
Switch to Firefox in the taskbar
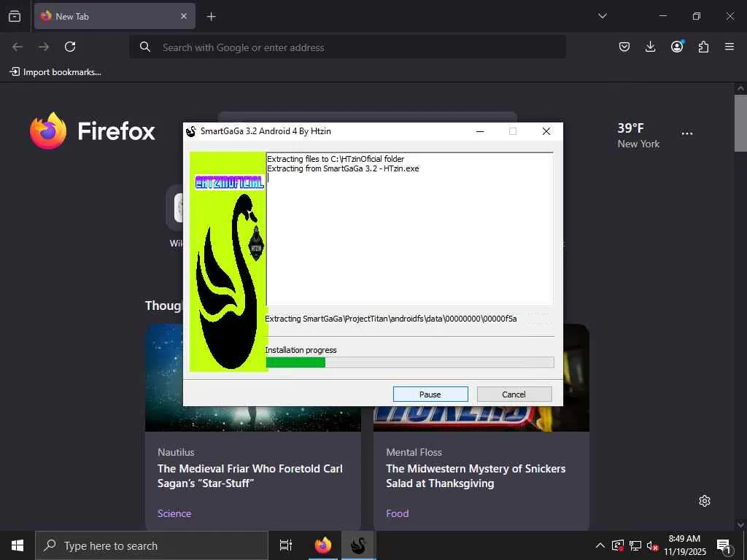point(322,545)
